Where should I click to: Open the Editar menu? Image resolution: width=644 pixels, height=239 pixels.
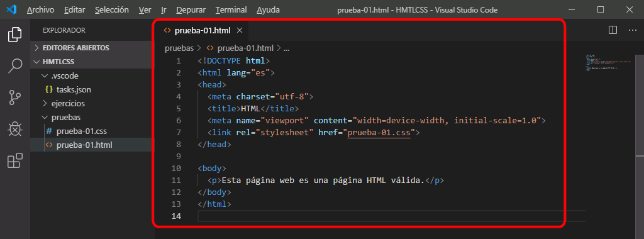click(x=75, y=9)
